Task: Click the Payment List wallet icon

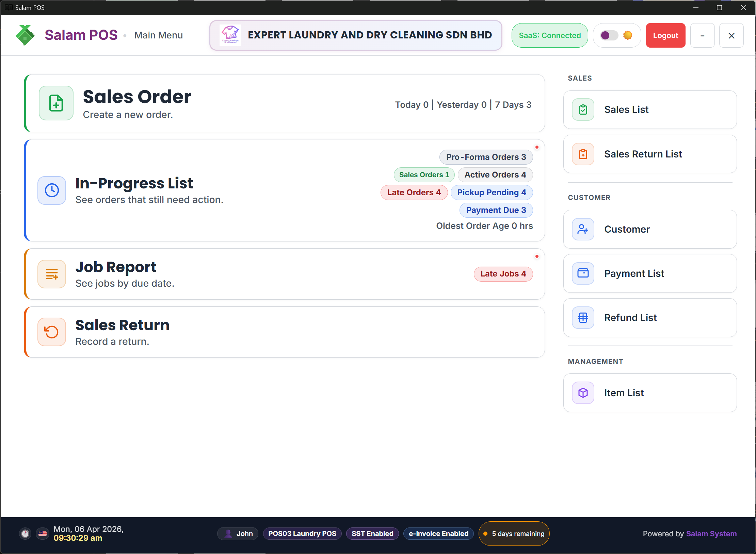Action: point(583,273)
